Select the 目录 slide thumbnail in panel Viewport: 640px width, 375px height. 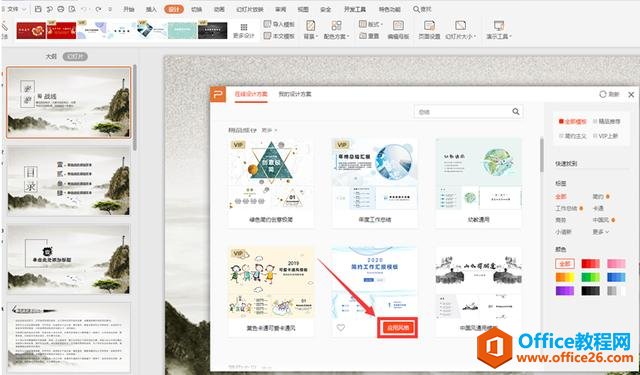click(69, 181)
